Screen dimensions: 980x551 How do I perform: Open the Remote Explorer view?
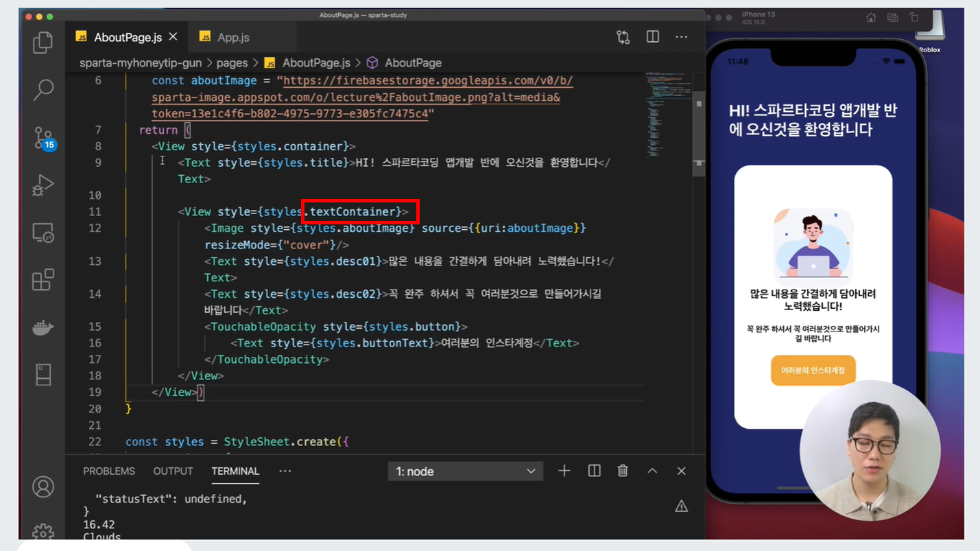pyautogui.click(x=43, y=233)
